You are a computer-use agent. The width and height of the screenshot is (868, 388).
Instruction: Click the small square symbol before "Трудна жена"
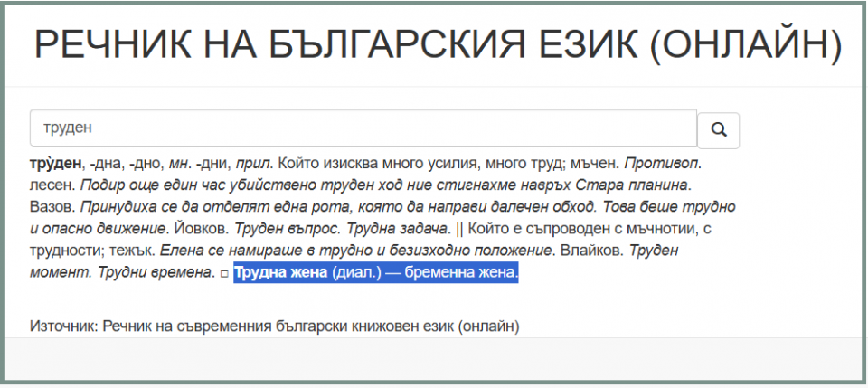(224, 274)
